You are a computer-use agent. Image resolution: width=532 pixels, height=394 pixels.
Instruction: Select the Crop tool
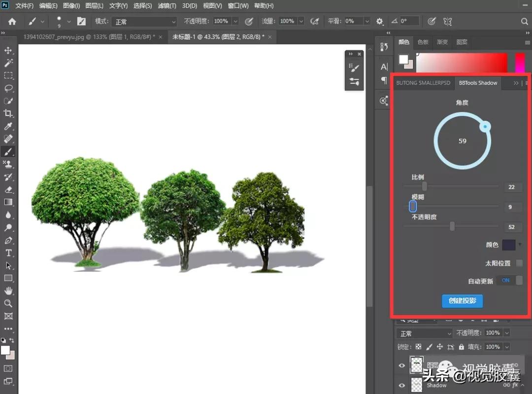point(8,113)
